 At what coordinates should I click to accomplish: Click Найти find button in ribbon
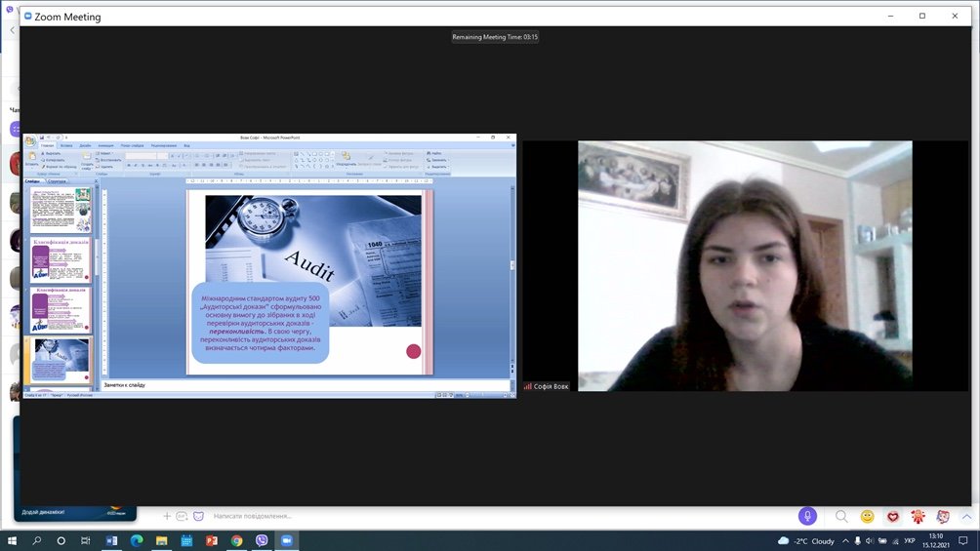(434, 153)
